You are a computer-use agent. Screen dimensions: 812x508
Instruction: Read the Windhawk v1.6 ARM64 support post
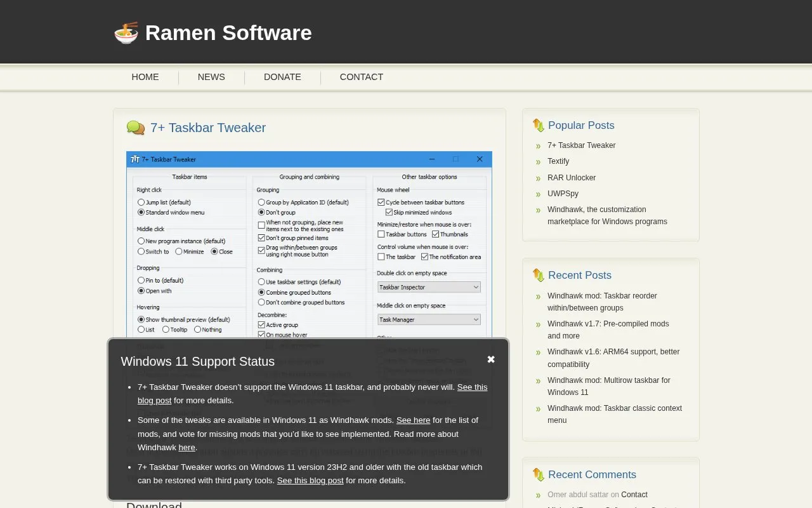click(x=613, y=358)
